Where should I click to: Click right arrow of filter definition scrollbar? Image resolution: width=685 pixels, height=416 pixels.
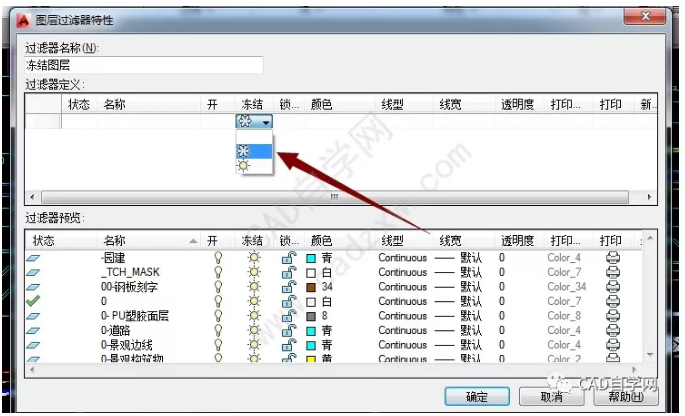[650, 197]
